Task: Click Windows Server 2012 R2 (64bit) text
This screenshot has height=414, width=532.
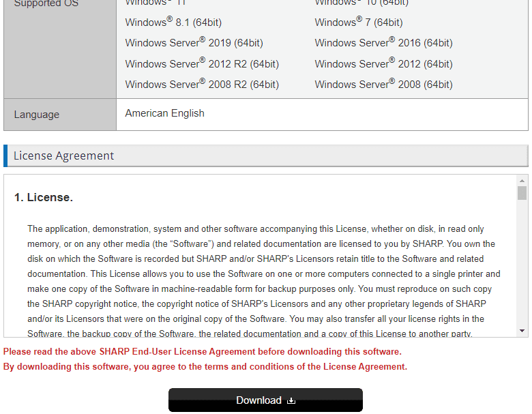Action: pos(202,64)
